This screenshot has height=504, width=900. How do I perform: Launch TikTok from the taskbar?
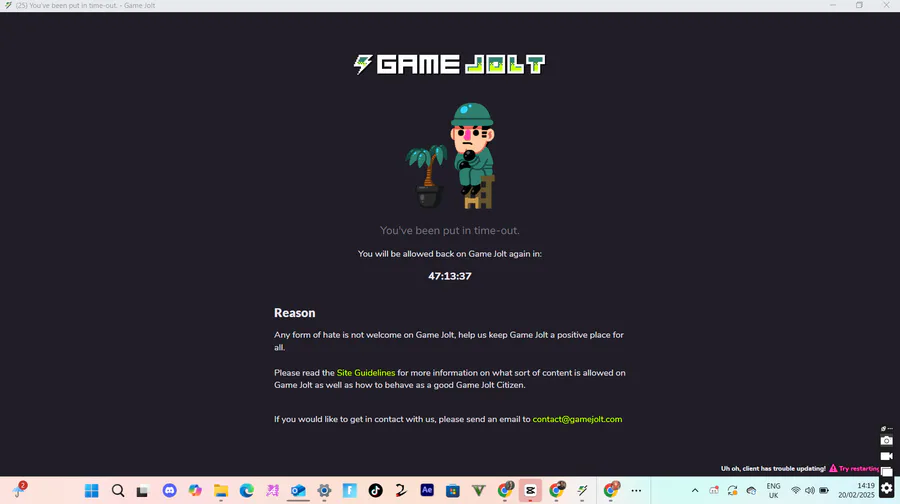(x=375, y=490)
